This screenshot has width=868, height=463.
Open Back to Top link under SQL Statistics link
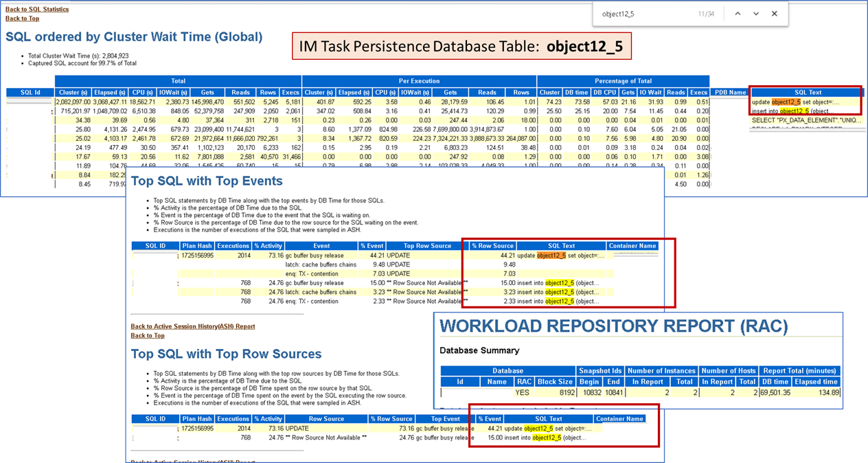pos(22,19)
